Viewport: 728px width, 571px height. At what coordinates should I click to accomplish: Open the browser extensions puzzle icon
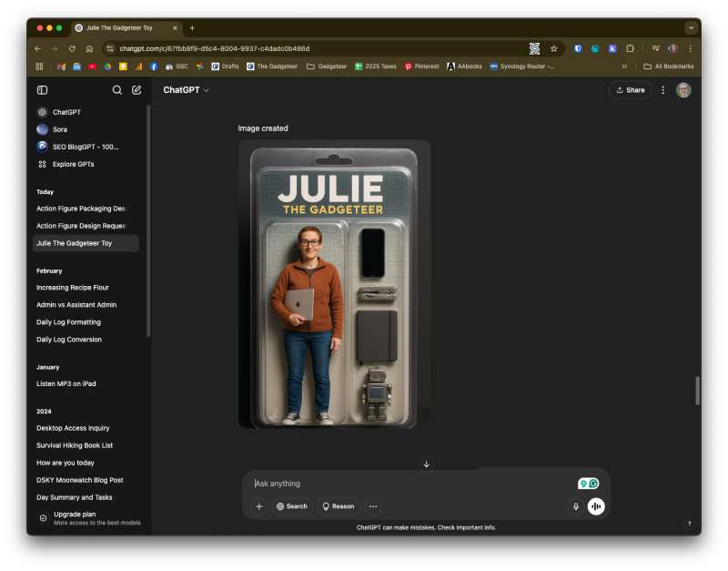[x=630, y=48]
